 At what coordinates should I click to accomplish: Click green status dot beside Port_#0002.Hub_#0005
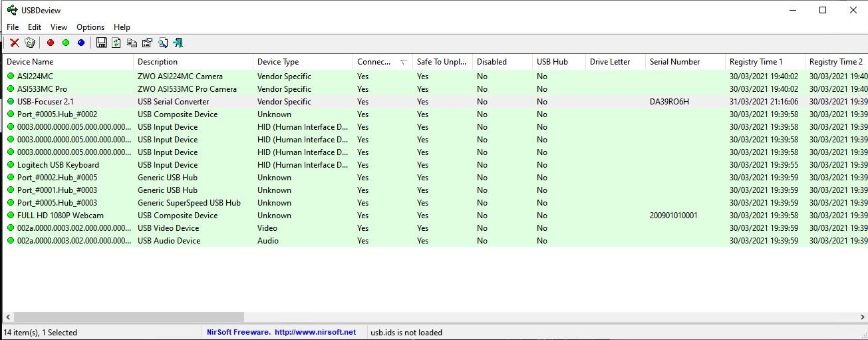pyautogui.click(x=11, y=178)
